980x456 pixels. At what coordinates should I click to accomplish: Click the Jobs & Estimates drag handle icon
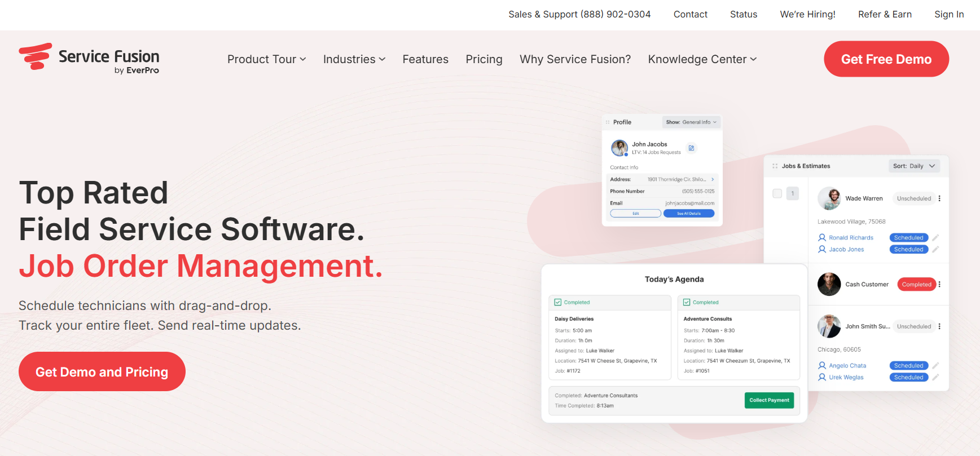[775, 166]
